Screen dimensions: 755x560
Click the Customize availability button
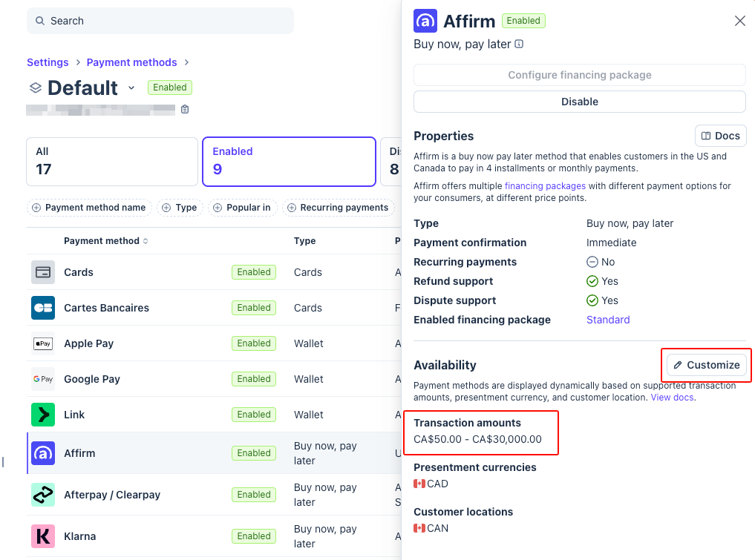[706, 365]
